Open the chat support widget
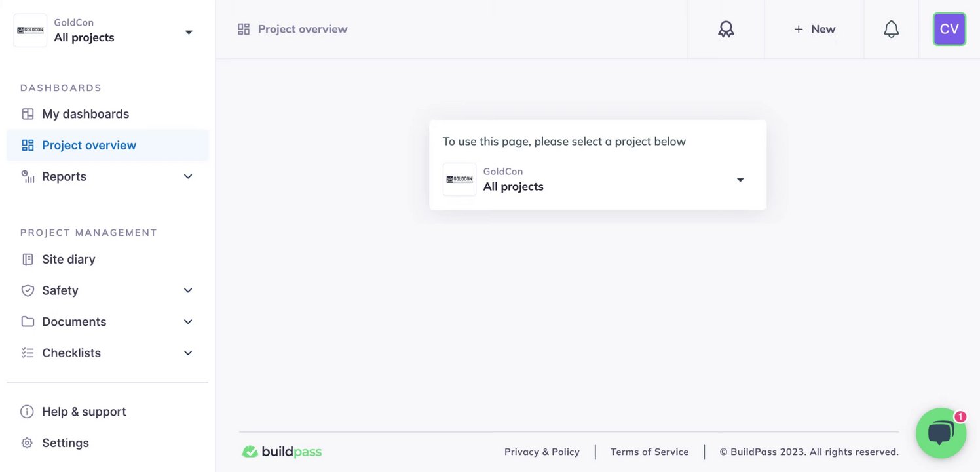This screenshot has width=980, height=472. [941, 433]
